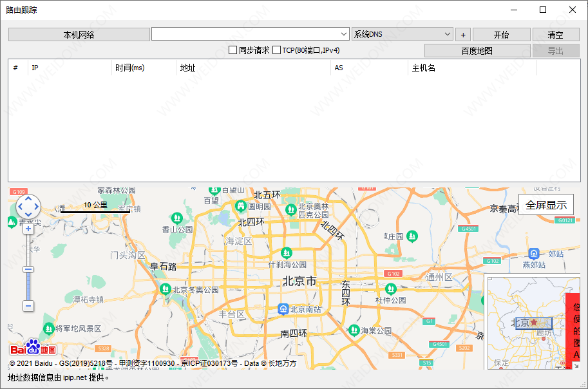Click the 北京奥林匹克公园 marker icon
Viewport: 588px width, 389px height.
(x=290, y=210)
